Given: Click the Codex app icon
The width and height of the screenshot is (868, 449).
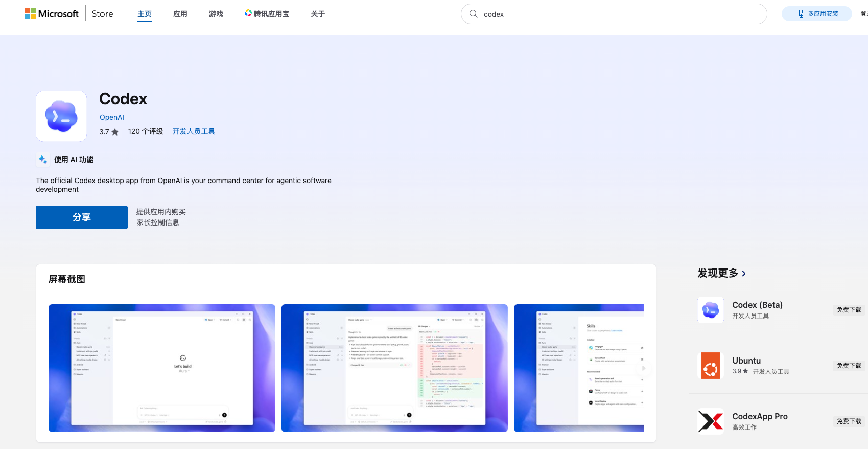Looking at the screenshot, I should [61, 116].
